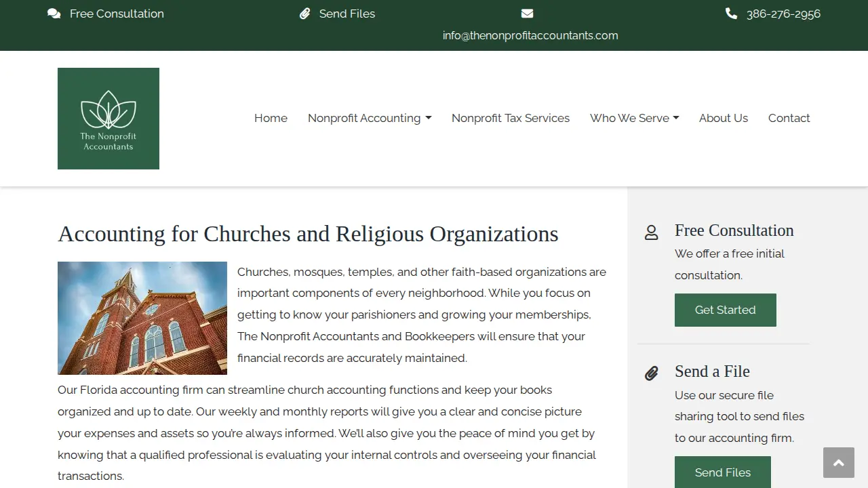The height and width of the screenshot is (488, 868).
Task: Open the Nonprofit Tax Services page
Action: tap(511, 118)
